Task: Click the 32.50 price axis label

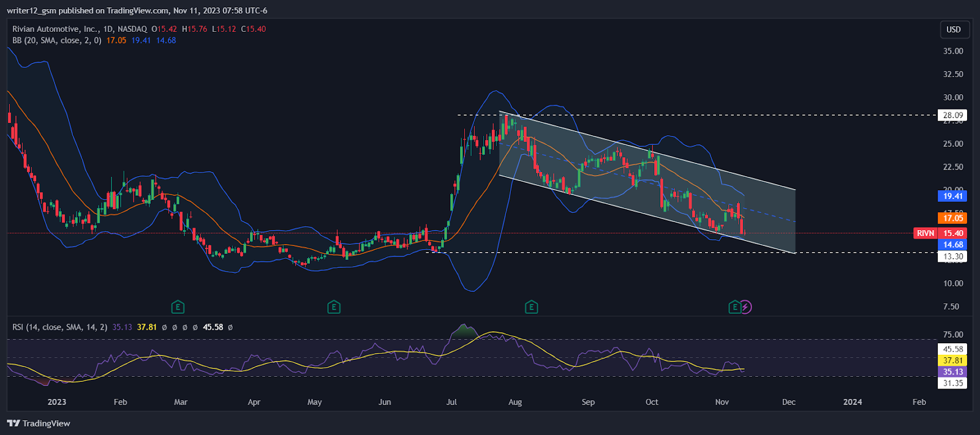Action: click(953, 74)
